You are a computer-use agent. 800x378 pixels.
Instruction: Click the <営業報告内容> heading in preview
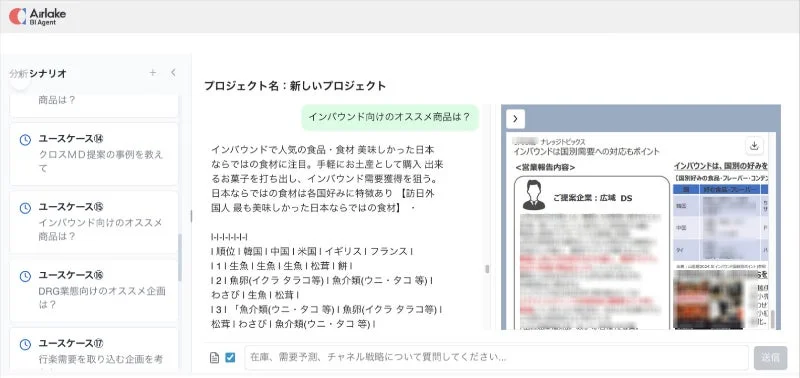[544, 167]
